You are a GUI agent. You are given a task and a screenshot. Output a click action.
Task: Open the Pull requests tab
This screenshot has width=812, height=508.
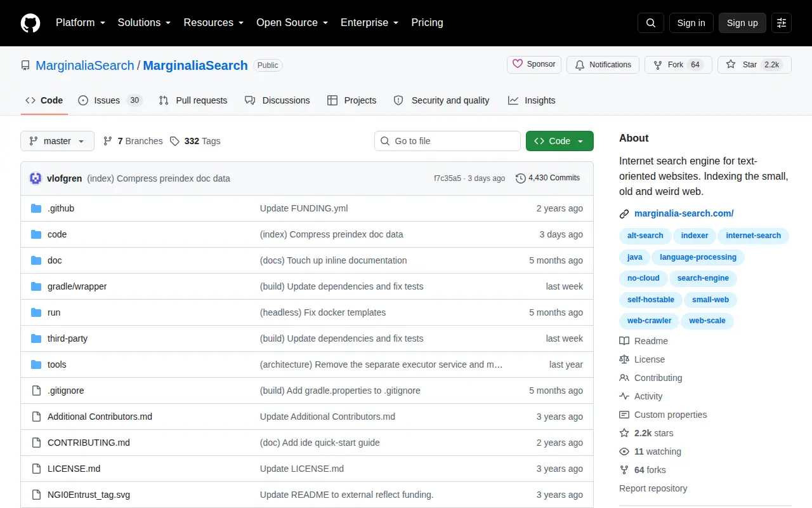pos(193,100)
